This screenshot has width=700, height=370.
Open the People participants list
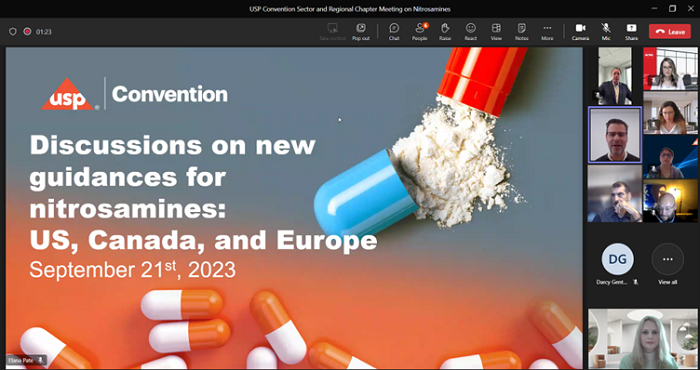(x=420, y=32)
